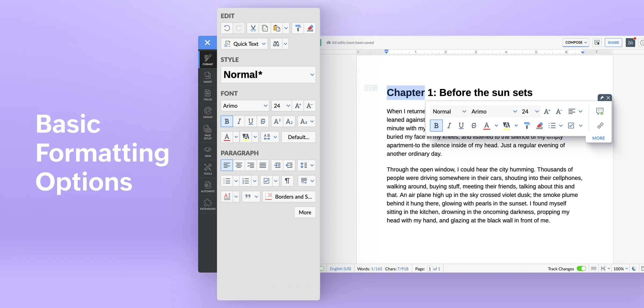
Task: Open the Design panel
Action: (x=207, y=112)
